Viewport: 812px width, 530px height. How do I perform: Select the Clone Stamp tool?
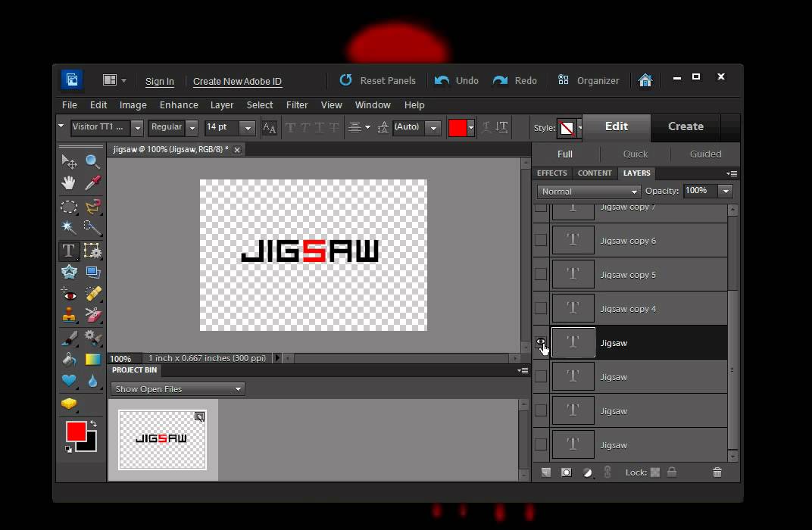pyautogui.click(x=69, y=315)
